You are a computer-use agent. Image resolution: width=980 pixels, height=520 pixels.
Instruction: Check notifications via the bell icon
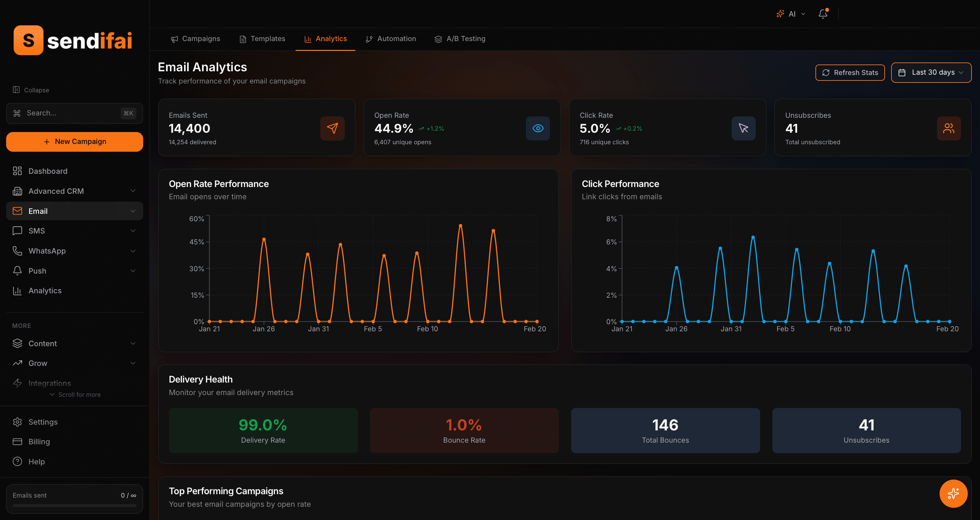tap(823, 14)
